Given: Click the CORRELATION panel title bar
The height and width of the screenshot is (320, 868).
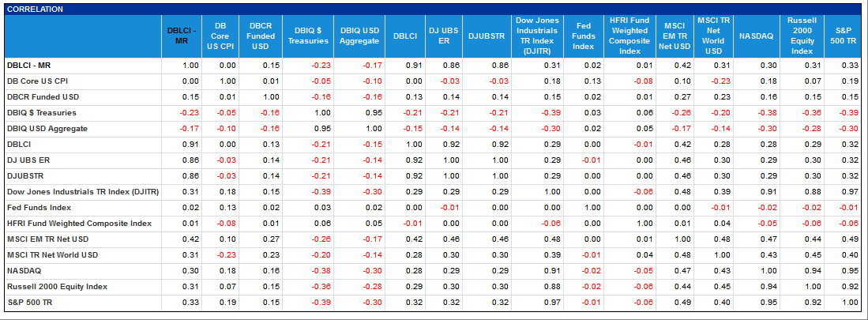Looking at the screenshot, I should point(434,9).
